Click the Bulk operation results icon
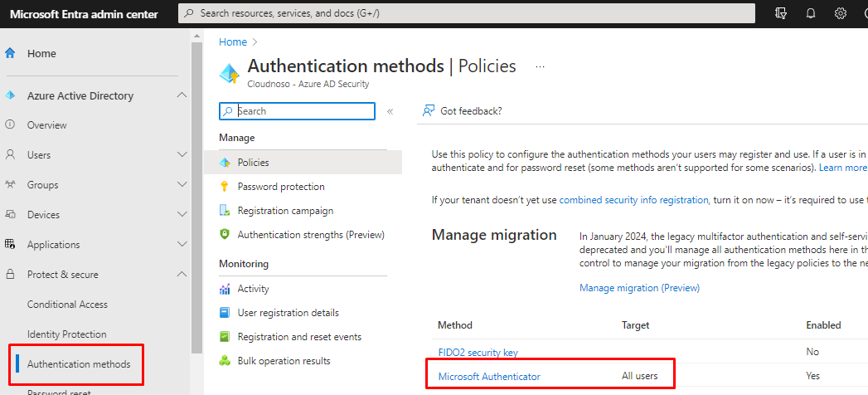The height and width of the screenshot is (395, 868). click(x=224, y=361)
